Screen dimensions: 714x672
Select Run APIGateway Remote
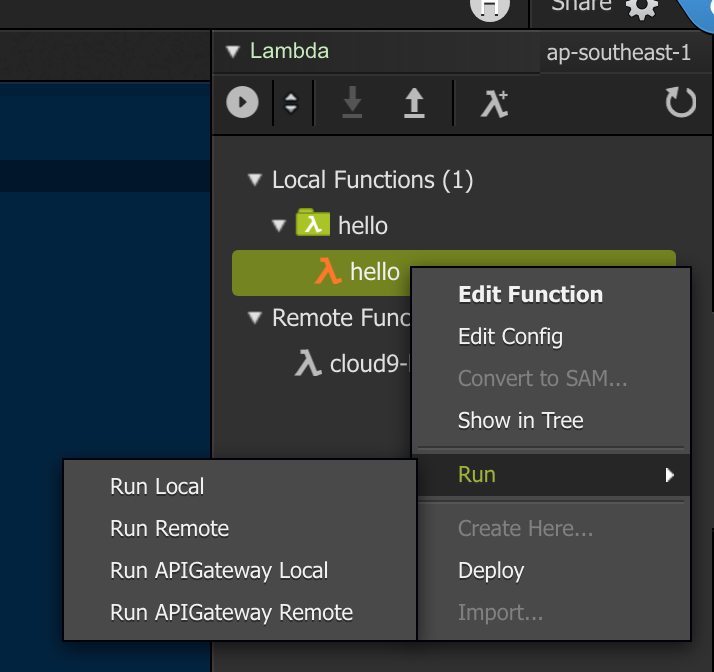pyautogui.click(x=231, y=612)
